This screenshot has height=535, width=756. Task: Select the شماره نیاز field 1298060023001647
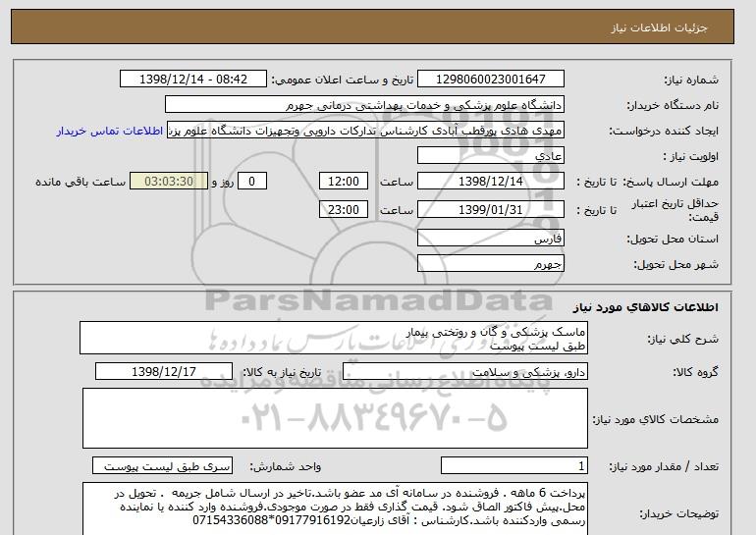click(490, 80)
